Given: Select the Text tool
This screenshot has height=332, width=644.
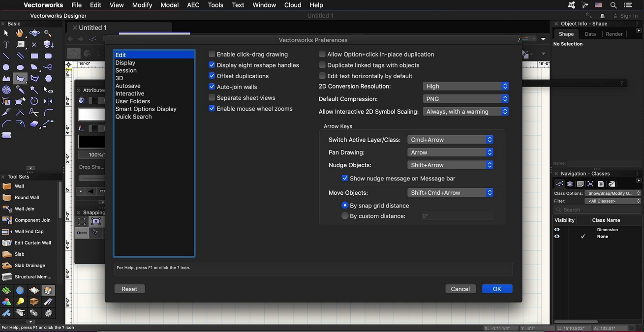Looking at the screenshot, I should 6,45.
